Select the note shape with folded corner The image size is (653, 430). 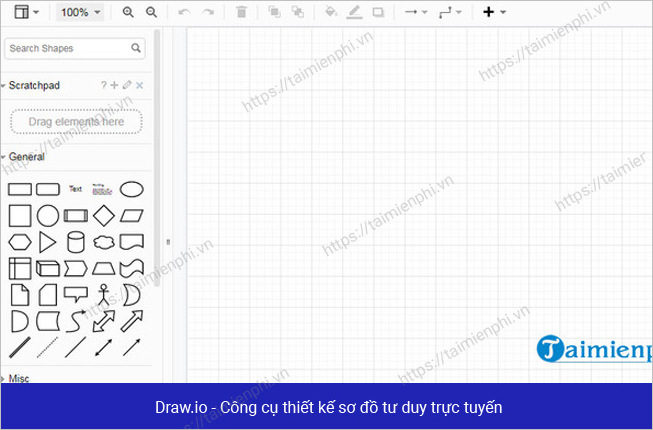(x=20, y=295)
